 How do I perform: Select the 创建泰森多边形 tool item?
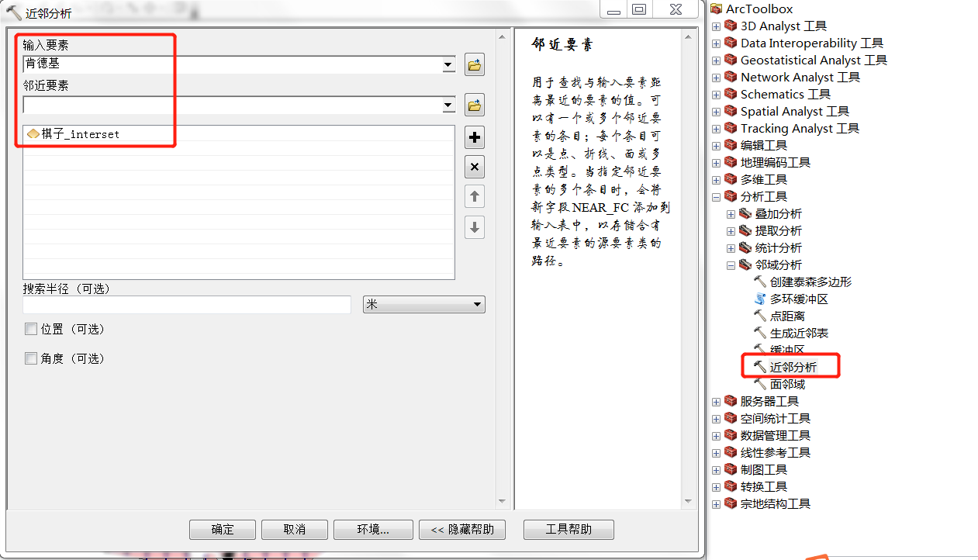[x=810, y=282]
